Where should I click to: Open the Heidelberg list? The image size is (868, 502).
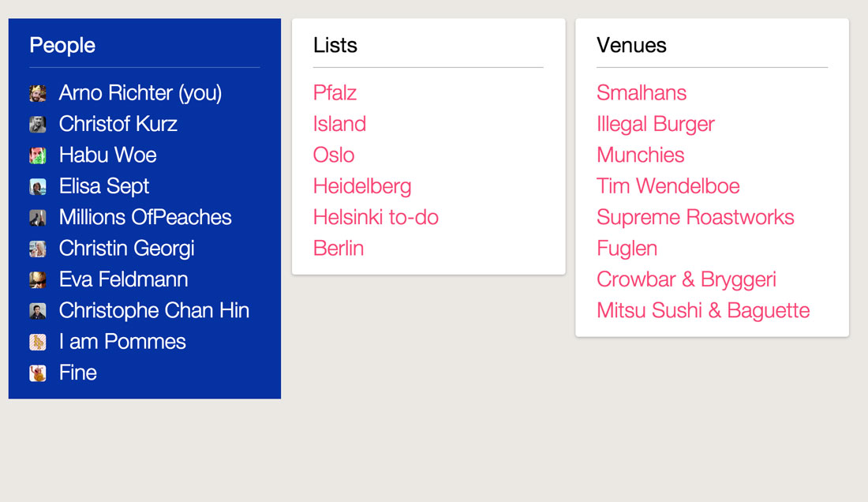[362, 186]
